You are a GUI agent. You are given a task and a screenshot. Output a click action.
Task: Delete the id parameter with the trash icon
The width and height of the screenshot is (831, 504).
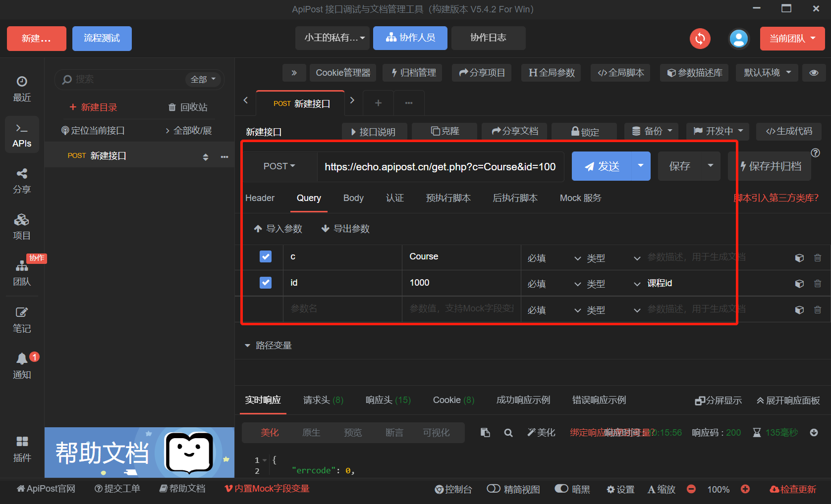pyautogui.click(x=818, y=283)
